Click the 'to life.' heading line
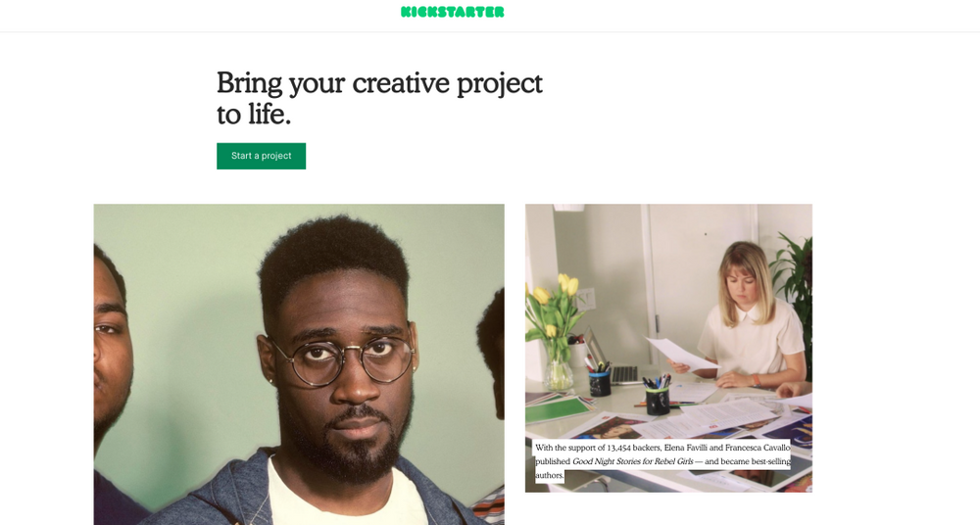 (254, 115)
